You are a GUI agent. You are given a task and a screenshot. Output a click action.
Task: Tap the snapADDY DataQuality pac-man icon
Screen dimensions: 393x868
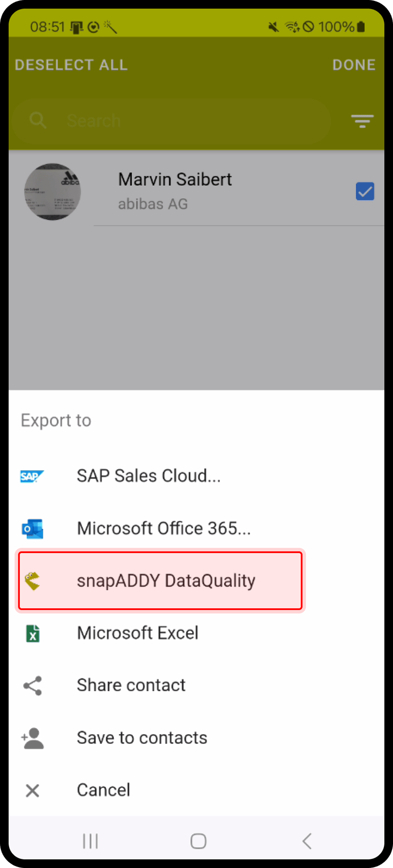click(32, 581)
